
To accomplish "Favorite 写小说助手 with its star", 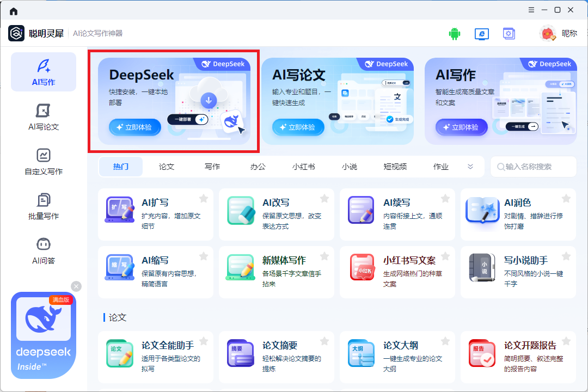I will tap(566, 256).
